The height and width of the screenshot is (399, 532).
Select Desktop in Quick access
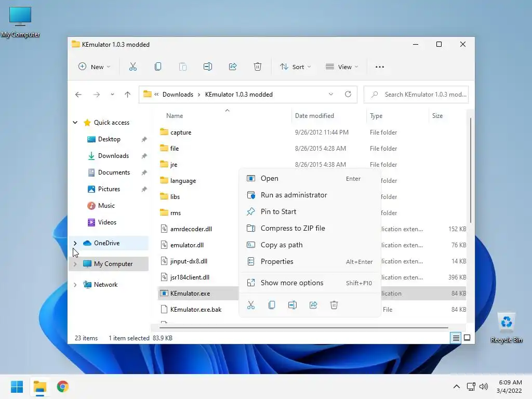[x=109, y=139]
